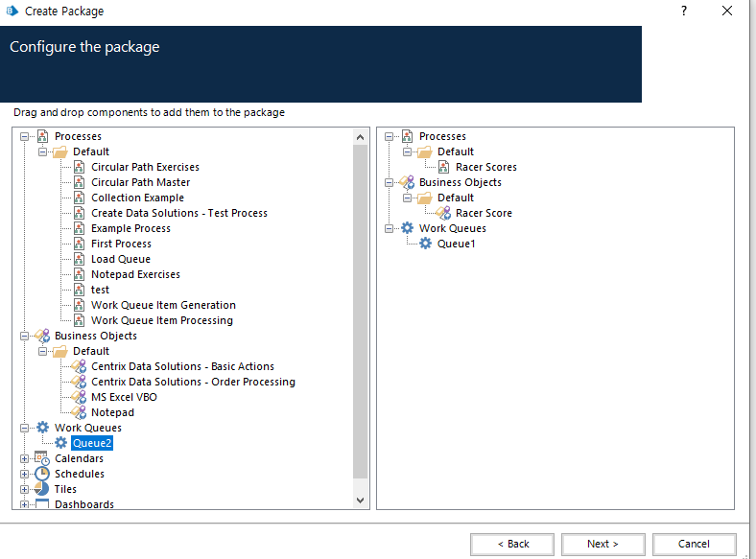Screen dimensions: 756x559
Task: Select Centrix Data Solutions - Order Processing
Action: tap(193, 383)
